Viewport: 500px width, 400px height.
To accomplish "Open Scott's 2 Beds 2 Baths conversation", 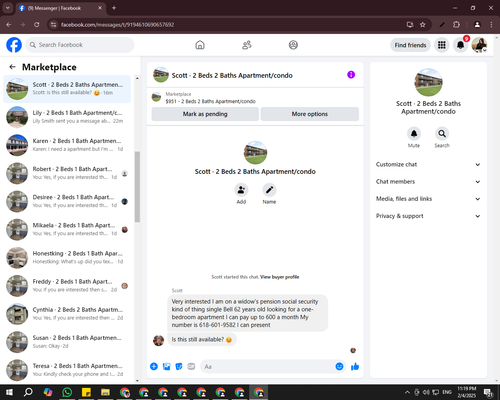I will pyautogui.click(x=67, y=89).
